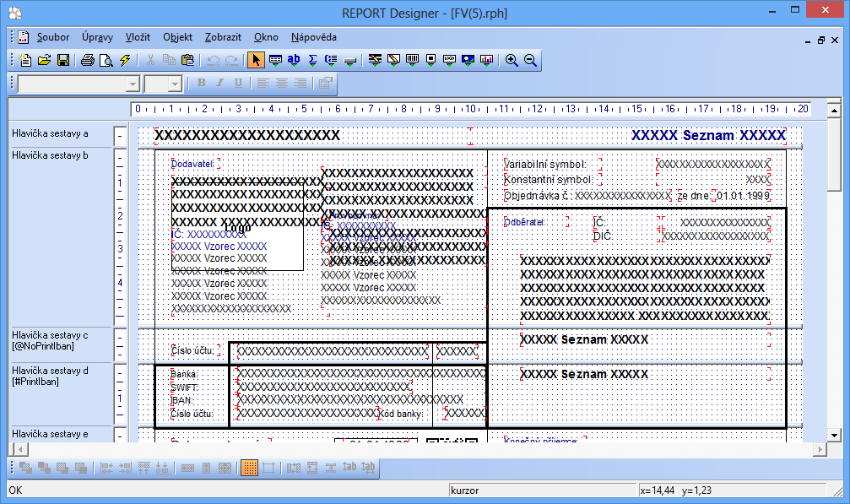
Task: Toggle Bold formatting
Action: [201, 83]
